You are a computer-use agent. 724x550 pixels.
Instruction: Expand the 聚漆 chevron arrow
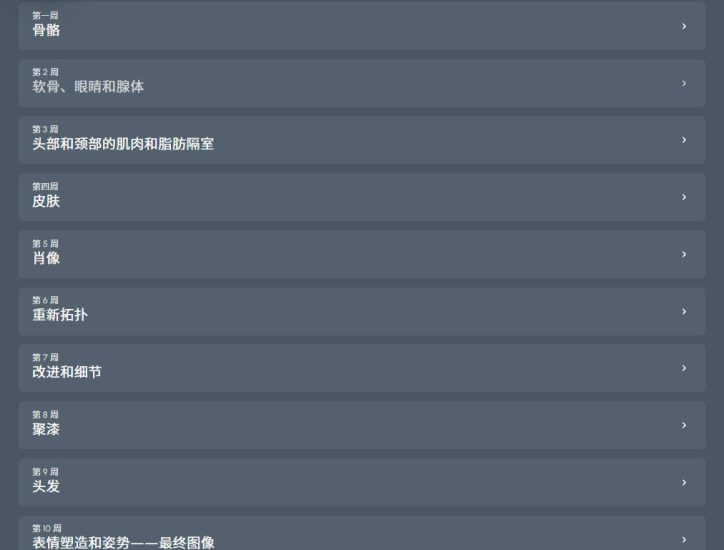684,425
